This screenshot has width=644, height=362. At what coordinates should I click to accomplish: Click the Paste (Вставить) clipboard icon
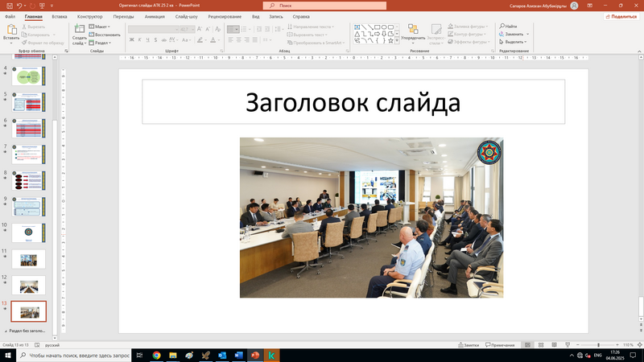tap(10, 31)
